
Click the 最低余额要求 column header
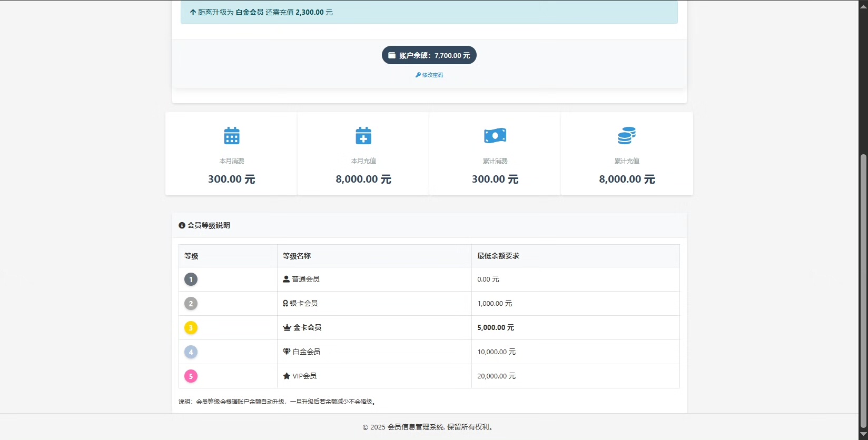point(498,256)
